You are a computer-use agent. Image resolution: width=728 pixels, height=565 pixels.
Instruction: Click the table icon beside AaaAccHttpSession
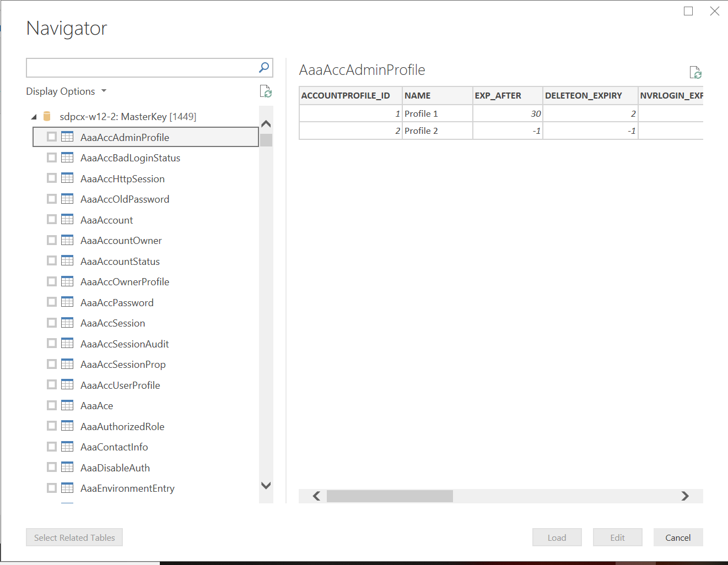[x=67, y=178]
